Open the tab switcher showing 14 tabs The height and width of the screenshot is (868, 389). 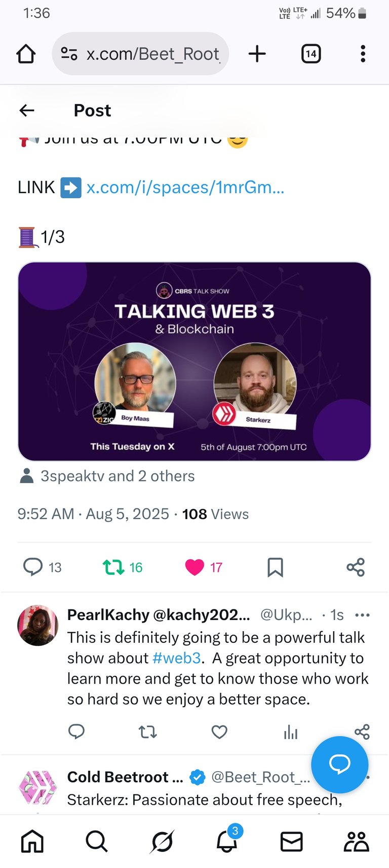311,54
